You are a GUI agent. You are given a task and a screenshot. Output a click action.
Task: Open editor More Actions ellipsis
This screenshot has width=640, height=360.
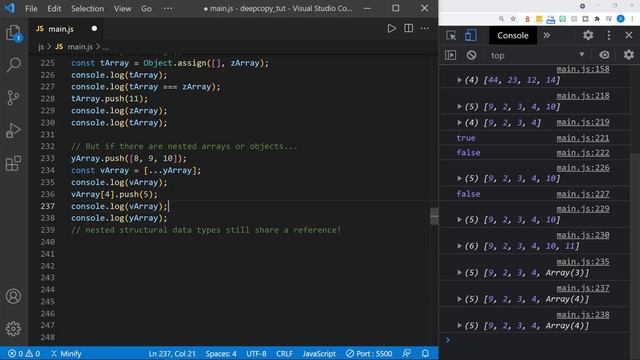(x=424, y=28)
